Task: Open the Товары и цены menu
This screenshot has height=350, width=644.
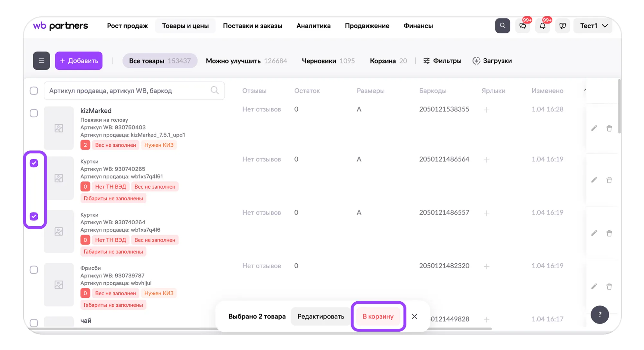Action: [185, 26]
